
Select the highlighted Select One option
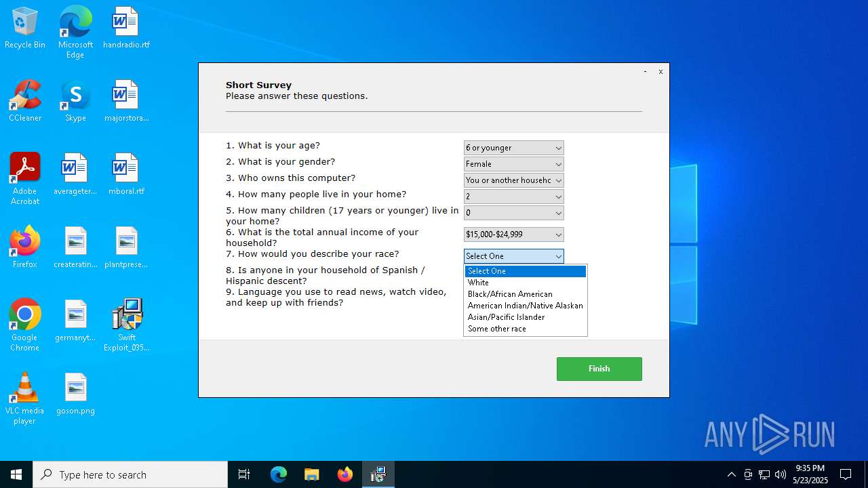pyautogui.click(x=526, y=271)
